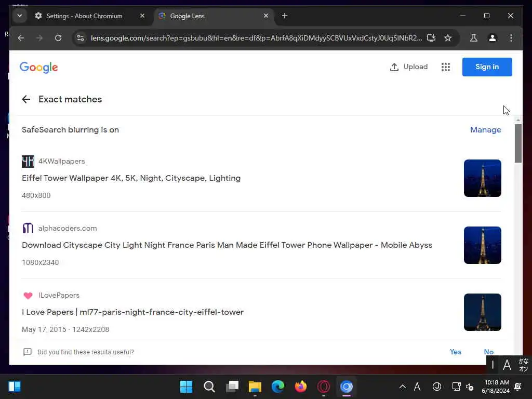Image resolution: width=532 pixels, height=399 pixels.
Task: Close the Settings - About Chromium tab
Action: tap(142, 16)
